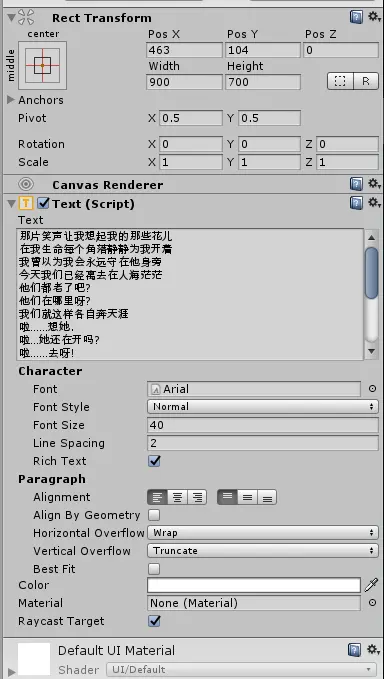Open the Text (Script) help reference icon

[356, 203]
